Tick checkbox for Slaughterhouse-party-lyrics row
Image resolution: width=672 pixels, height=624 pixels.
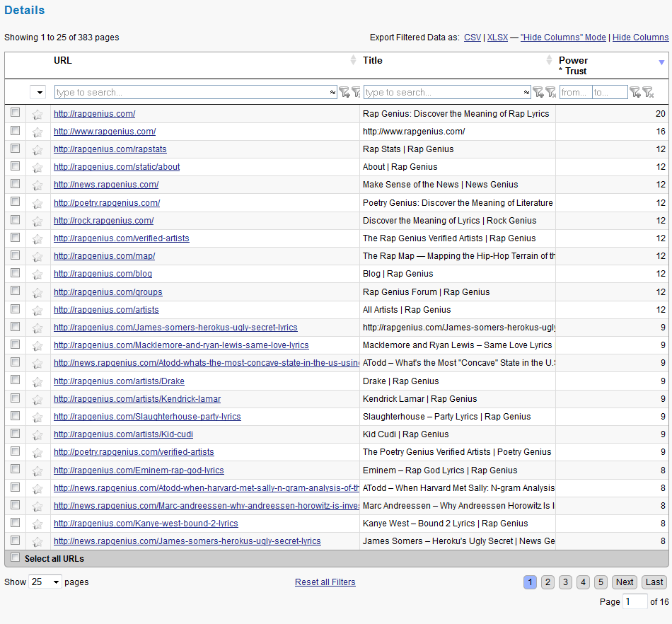point(16,415)
